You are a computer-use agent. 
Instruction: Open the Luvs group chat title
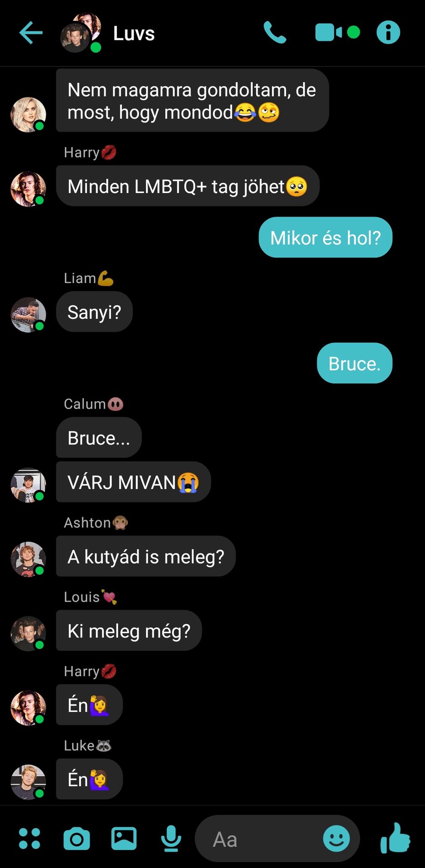(x=134, y=33)
